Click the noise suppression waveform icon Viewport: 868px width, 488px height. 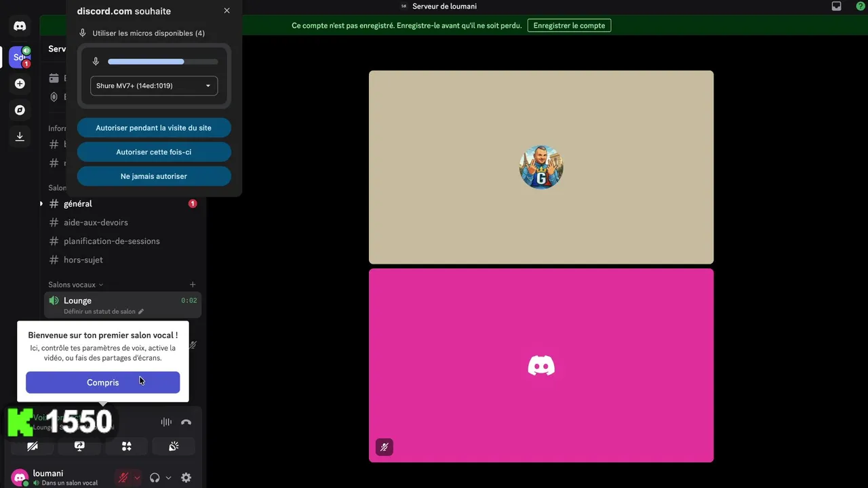pos(166,422)
